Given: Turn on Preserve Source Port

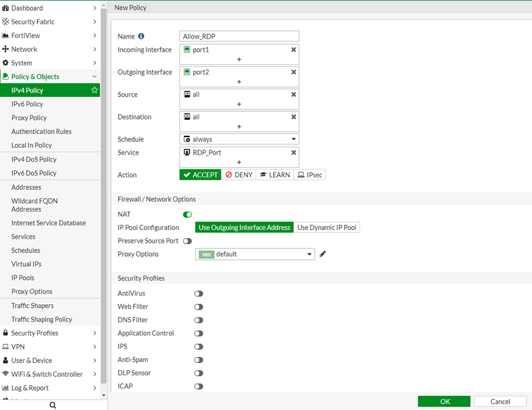Looking at the screenshot, I should (x=187, y=241).
